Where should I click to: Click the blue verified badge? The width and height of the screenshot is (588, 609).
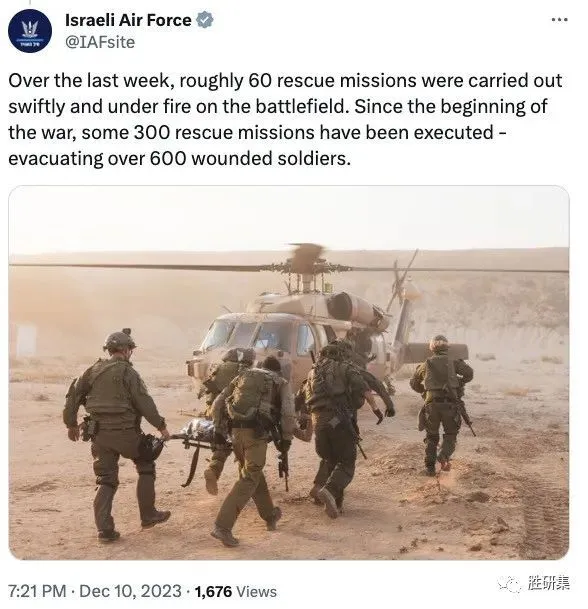[204, 20]
